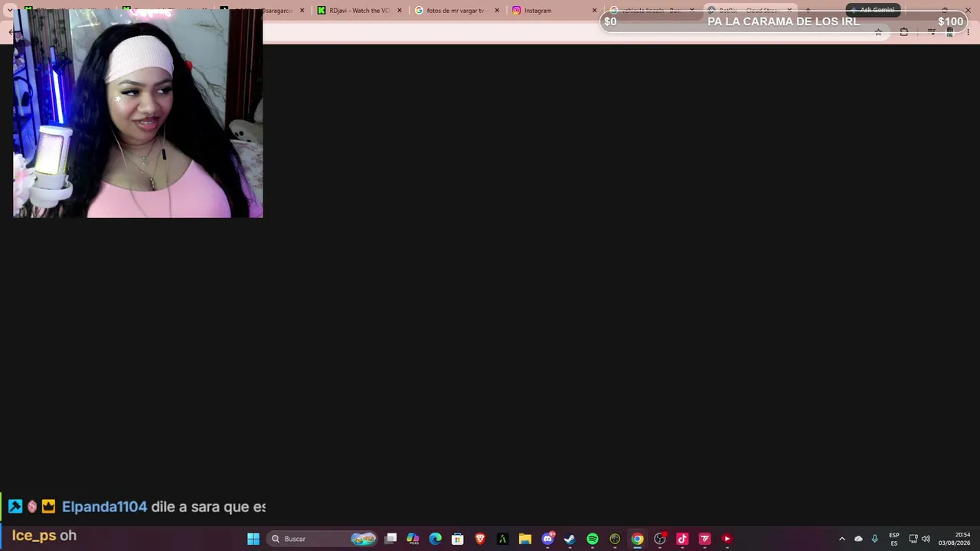Launch Microsoft 365 from the taskbar
The image size is (980, 551).
(413, 539)
